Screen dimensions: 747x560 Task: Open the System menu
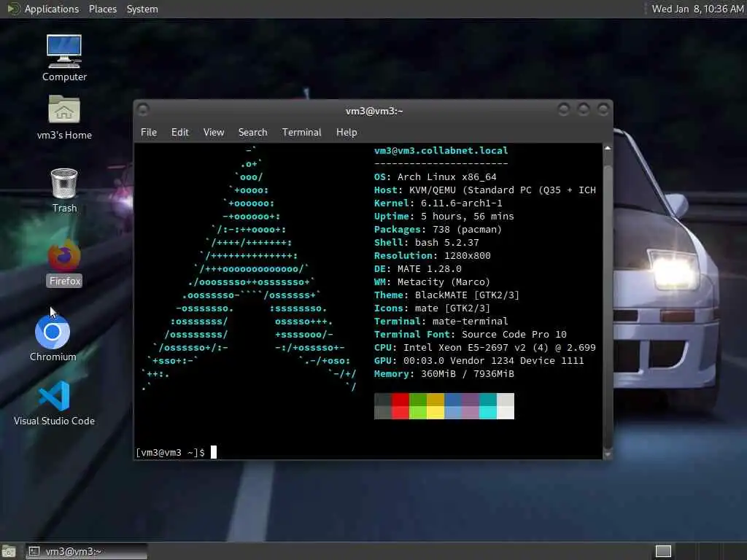point(142,9)
